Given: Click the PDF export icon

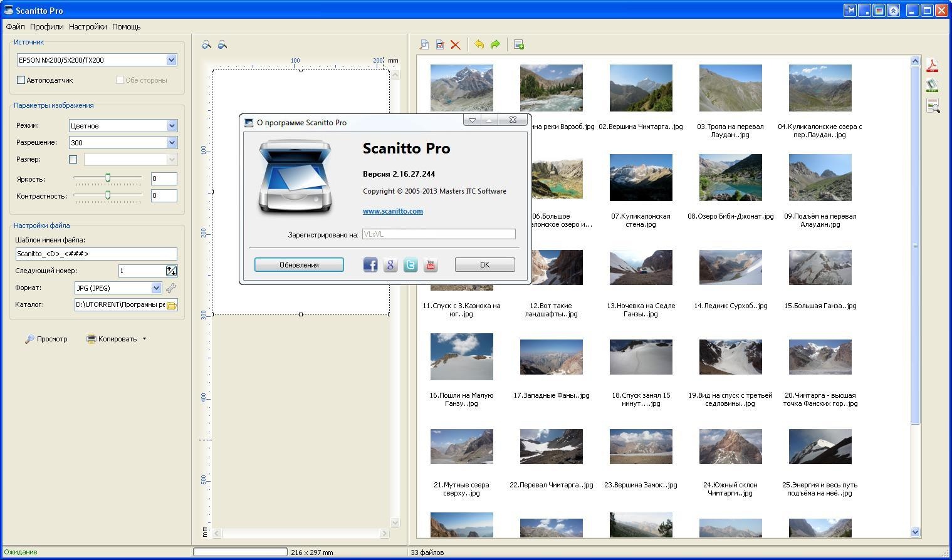Looking at the screenshot, I should click(x=933, y=66).
